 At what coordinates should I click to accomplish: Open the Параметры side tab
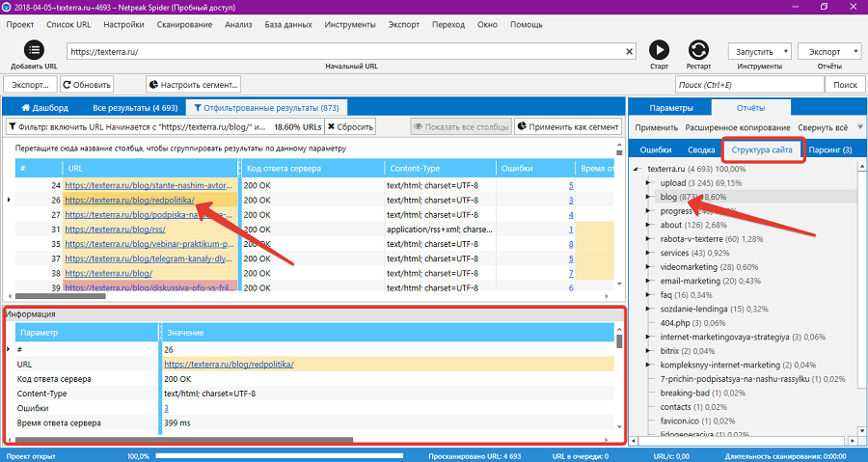[671, 108]
